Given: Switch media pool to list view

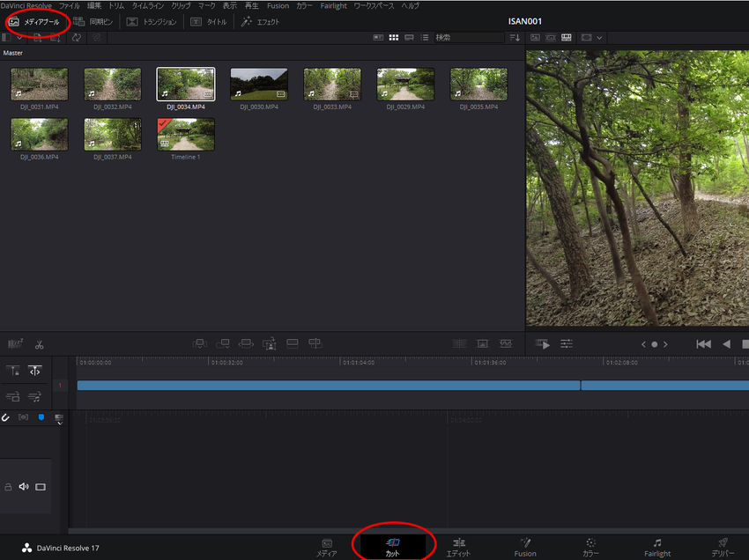Looking at the screenshot, I should 424,37.
